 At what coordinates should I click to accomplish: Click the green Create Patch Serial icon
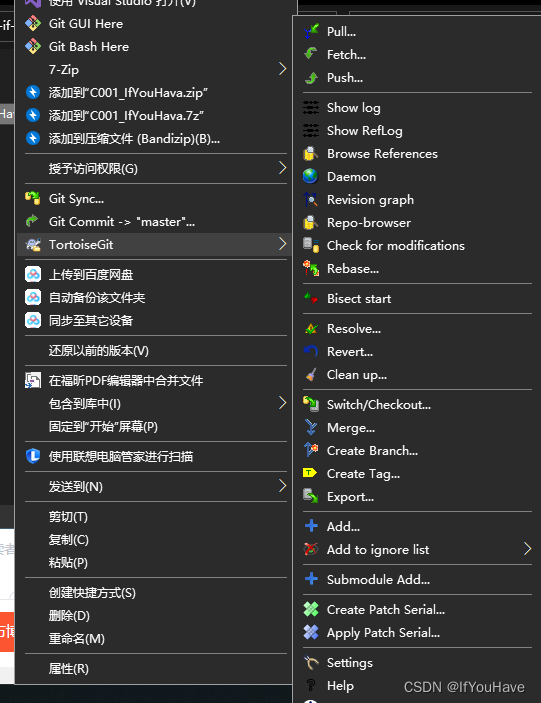pyautogui.click(x=311, y=609)
